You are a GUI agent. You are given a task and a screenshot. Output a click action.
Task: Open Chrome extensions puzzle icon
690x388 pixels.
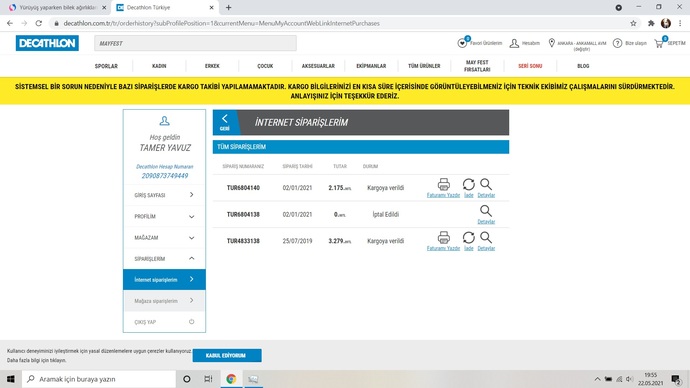(x=651, y=23)
